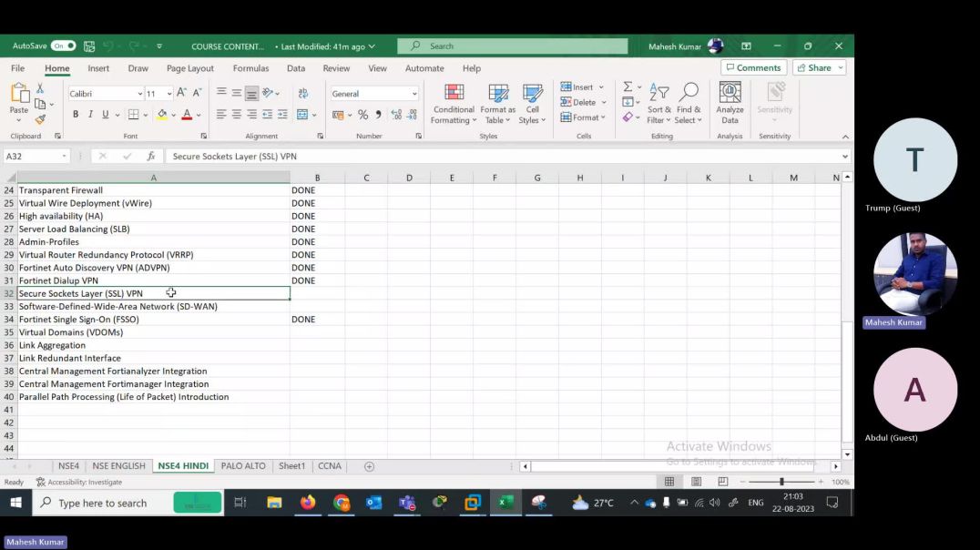Apply the red font color

pos(186,115)
